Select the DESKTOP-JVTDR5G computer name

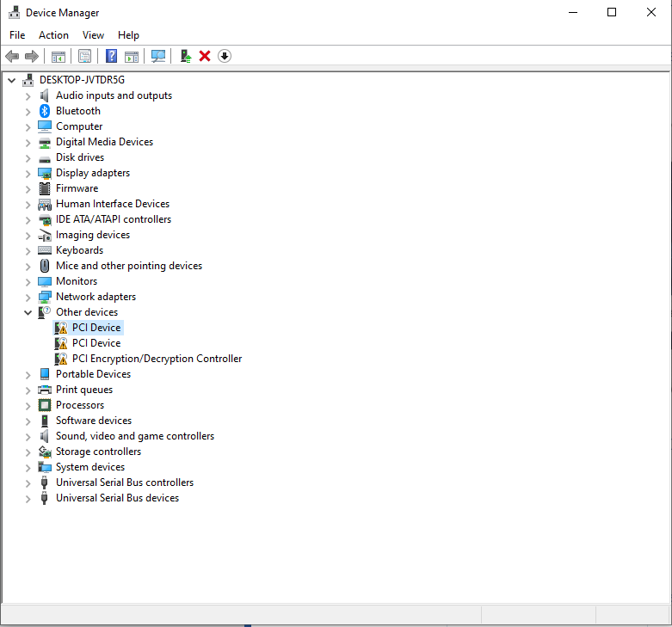pos(82,80)
